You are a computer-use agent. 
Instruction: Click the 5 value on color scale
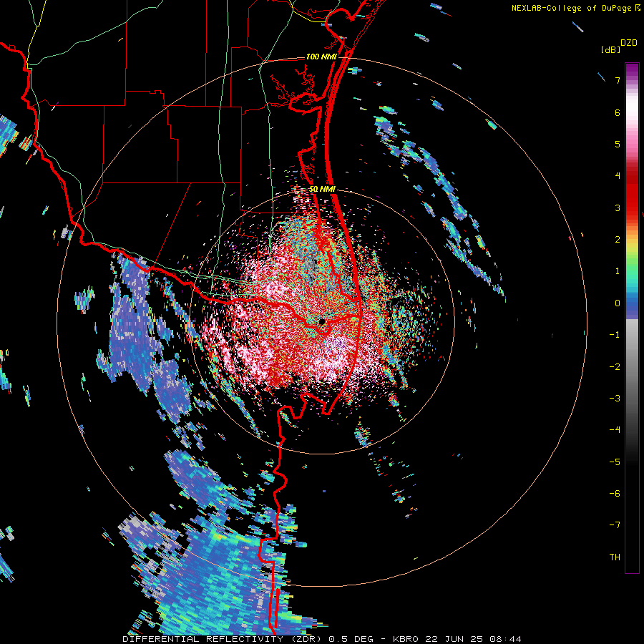pos(618,144)
